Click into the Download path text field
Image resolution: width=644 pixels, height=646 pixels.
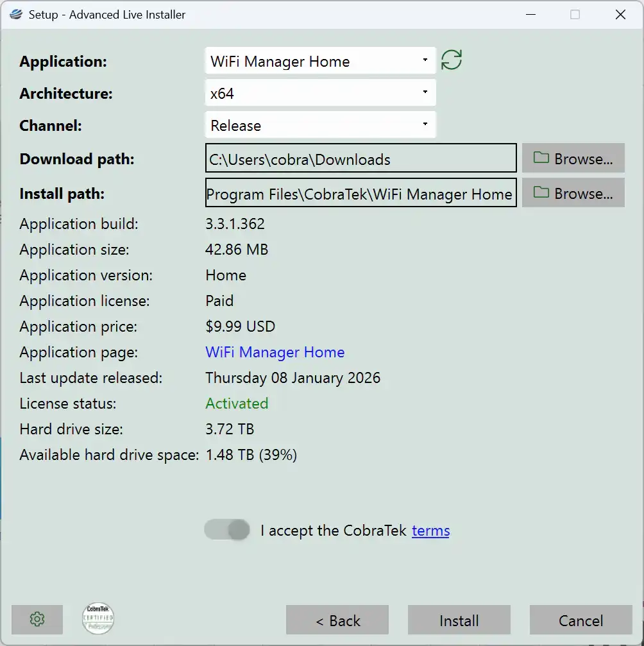(x=360, y=159)
